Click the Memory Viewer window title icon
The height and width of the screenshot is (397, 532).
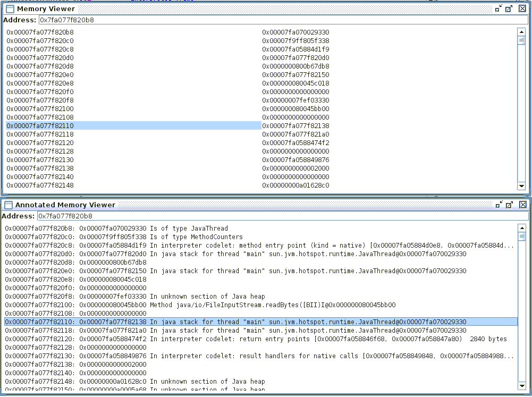(10, 9)
